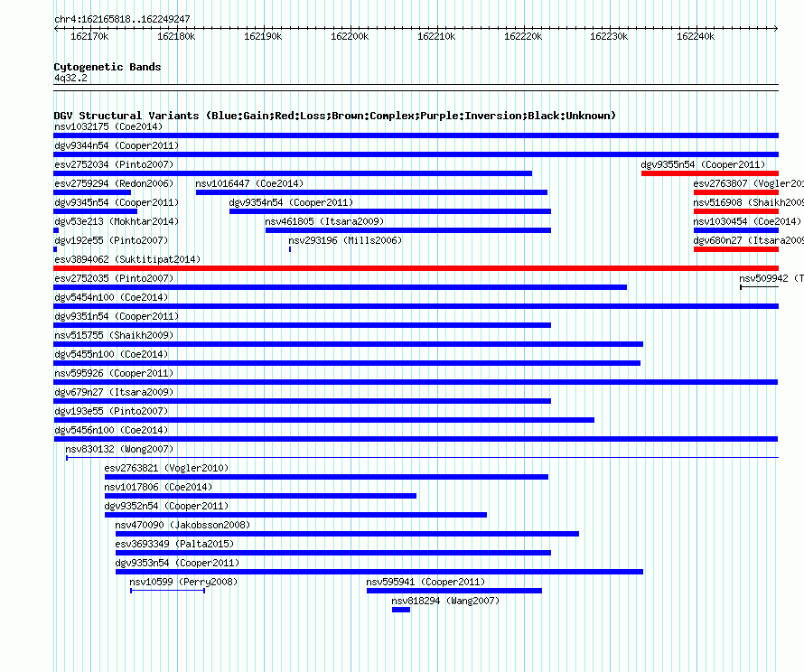Open the dgv680n27 label at right edge
Screen dimensions: 804x672
click(x=748, y=240)
